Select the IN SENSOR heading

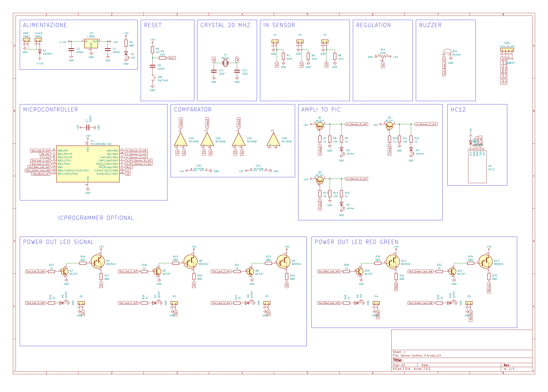pyautogui.click(x=279, y=25)
